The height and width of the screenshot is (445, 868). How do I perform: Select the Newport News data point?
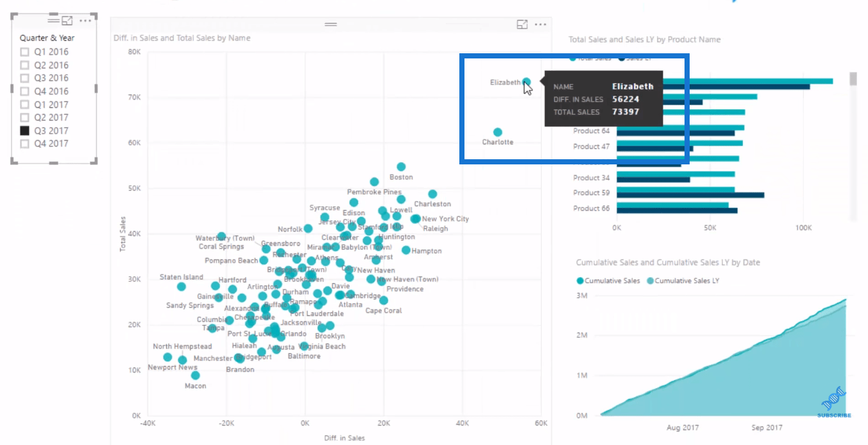(167, 357)
